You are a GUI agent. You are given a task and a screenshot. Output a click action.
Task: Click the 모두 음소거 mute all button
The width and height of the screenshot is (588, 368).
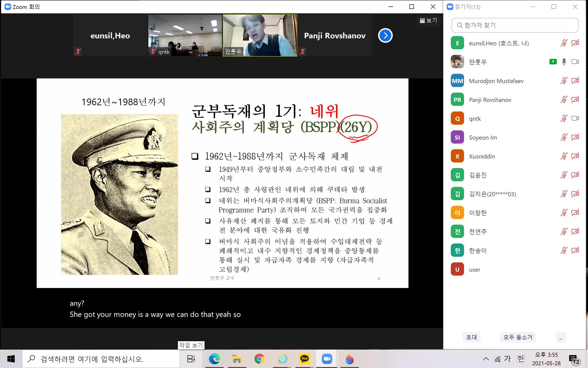point(518,337)
